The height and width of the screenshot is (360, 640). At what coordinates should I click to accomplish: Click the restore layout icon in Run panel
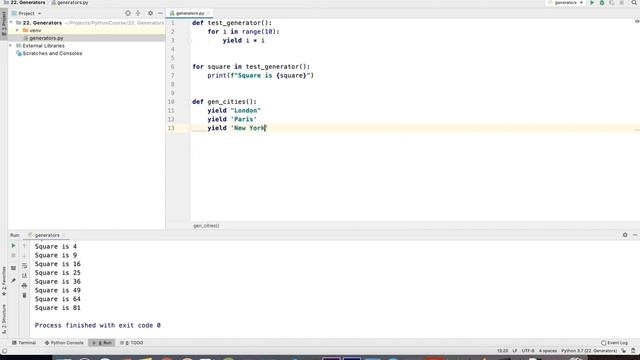tap(13, 268)
